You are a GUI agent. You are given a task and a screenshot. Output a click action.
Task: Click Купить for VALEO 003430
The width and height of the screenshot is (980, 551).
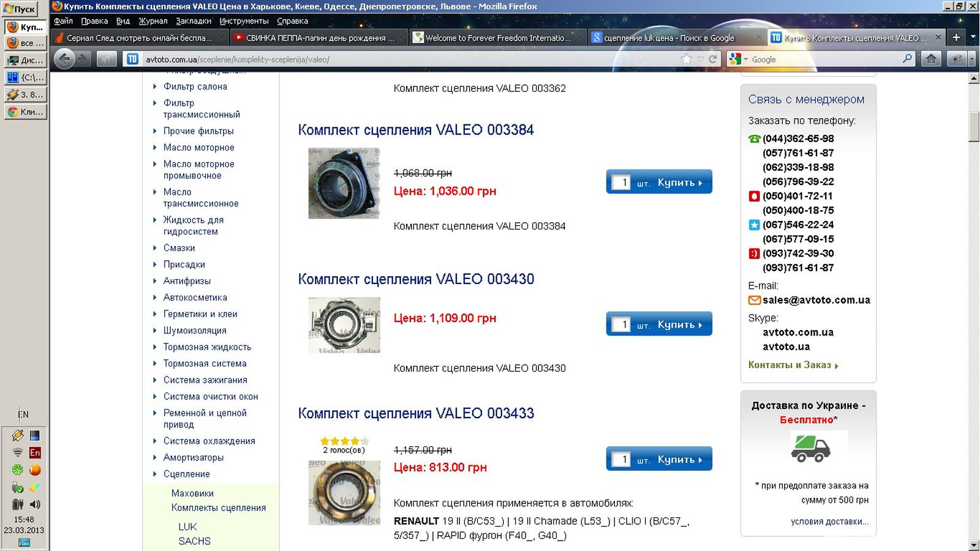679,324
